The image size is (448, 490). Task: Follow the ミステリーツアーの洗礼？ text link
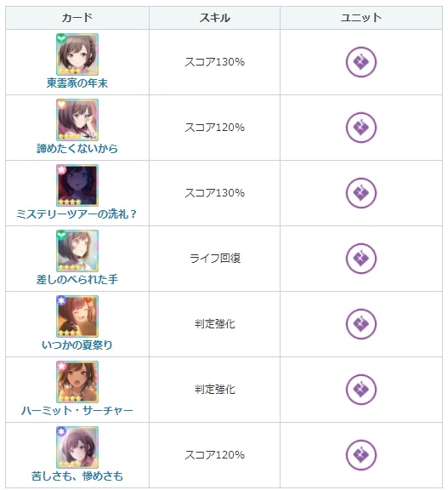[77, 214]
